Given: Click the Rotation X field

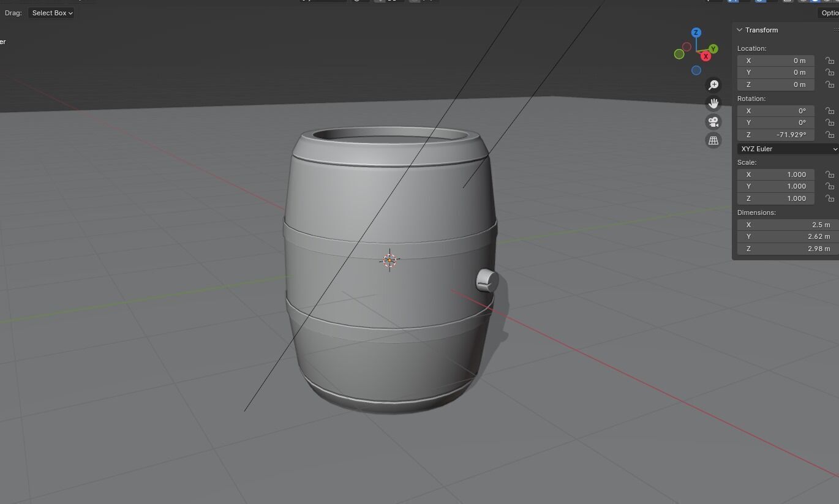Looking at the screenshot, I should click(776, 111).
